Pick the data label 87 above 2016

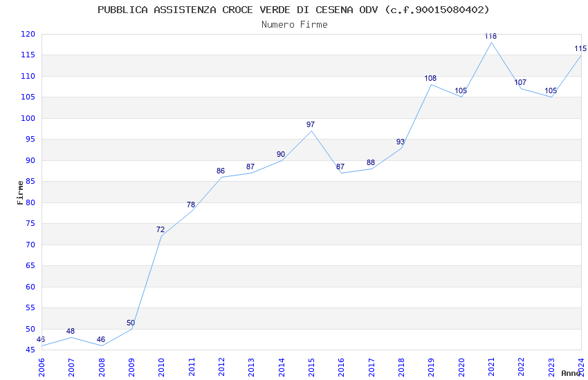click(340, 167)
